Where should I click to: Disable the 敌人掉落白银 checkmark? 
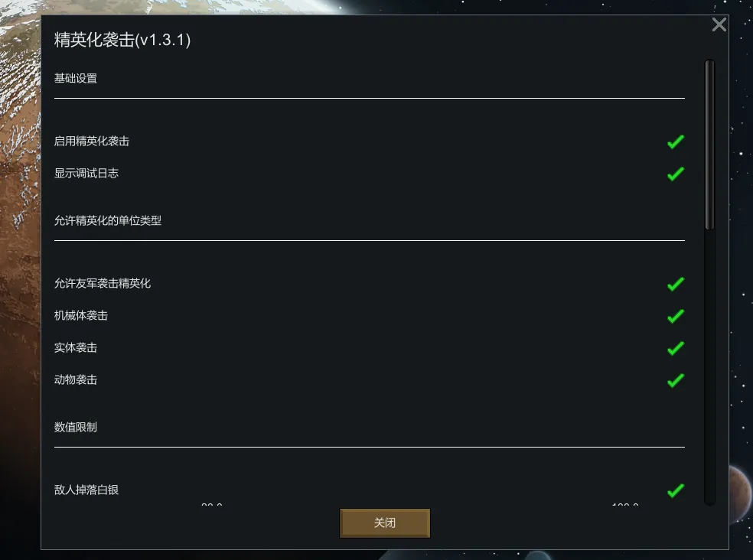[x=676, y=490]
